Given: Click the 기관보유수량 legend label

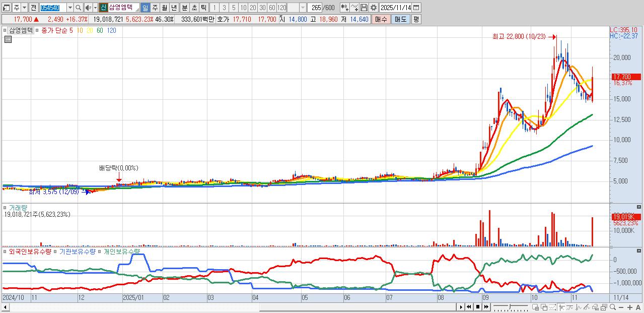Looking at the screenshot, I should pos(78,251).
